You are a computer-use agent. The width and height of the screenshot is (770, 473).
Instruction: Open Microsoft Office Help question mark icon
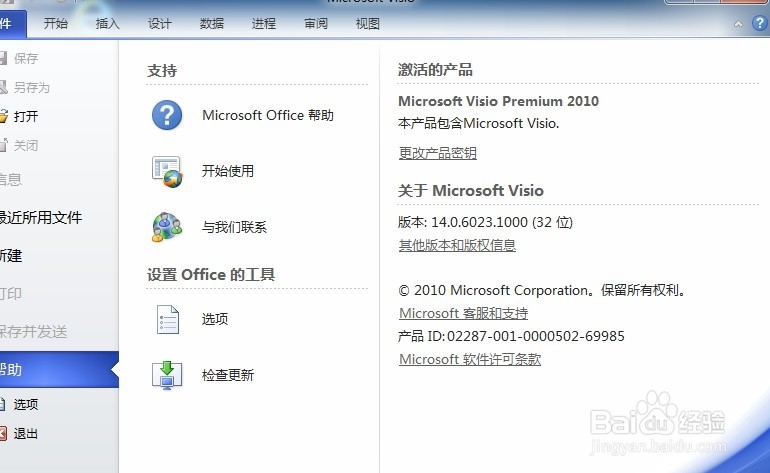pyautogui.click(x=167, y=115)
